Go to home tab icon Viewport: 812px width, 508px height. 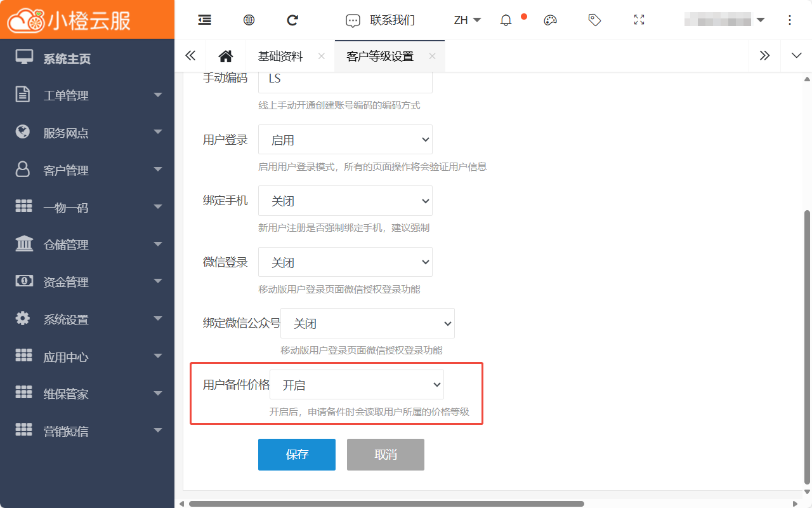click(x=225, y=57)
